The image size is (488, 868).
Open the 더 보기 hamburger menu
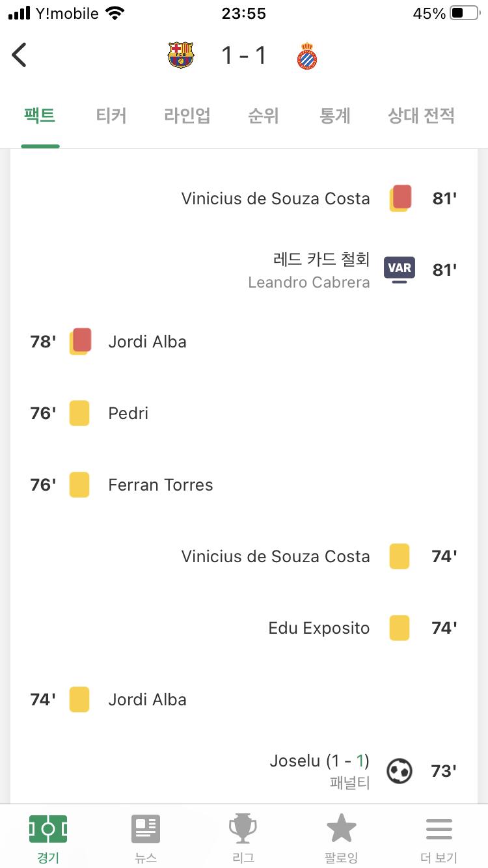pos(439,838)
